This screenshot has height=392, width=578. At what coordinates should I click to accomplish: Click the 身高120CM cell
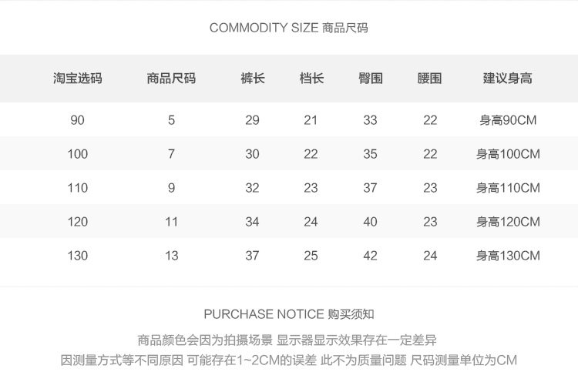tap(507, 222)
